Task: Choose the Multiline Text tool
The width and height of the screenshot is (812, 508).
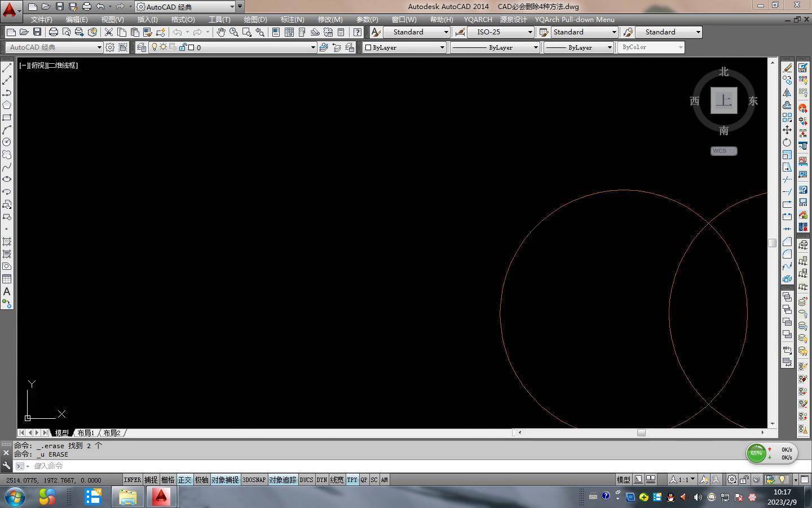Action: [7, 292]
